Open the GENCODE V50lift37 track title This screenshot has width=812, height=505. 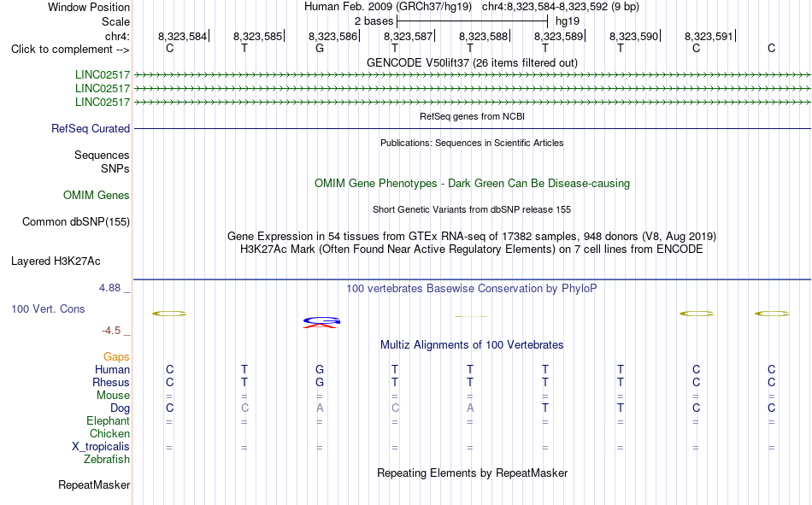[x=472, y=62]
